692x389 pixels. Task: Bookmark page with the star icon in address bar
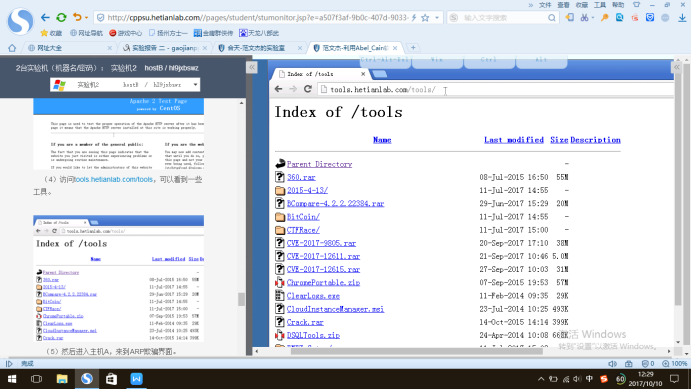point(425,18)
